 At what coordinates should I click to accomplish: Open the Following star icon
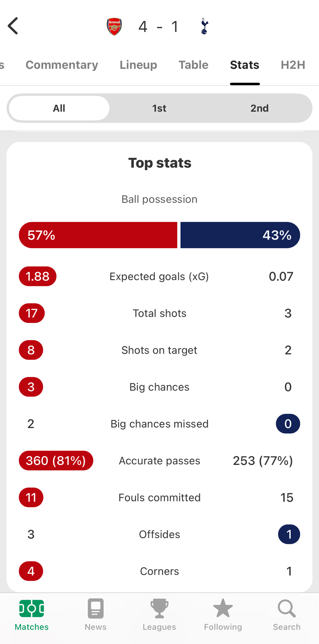[223, 609]
